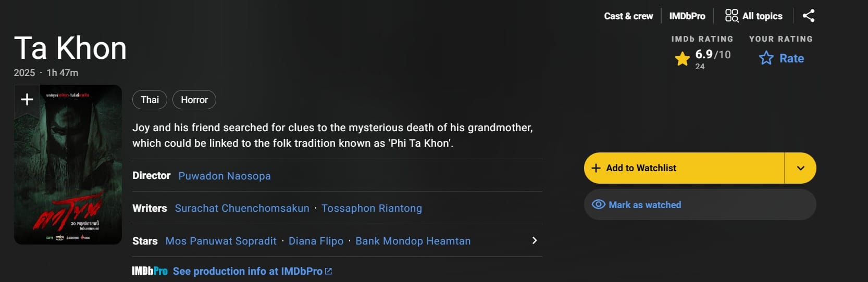Select the Horror genre chip
Screen dimensions: 868x282
[194, 100]
